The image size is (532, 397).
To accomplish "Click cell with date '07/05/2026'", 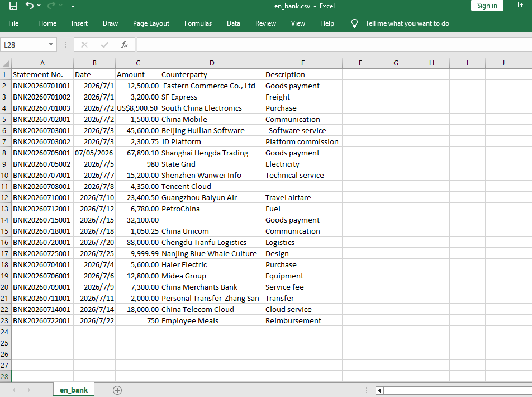I will coord(94,153).
